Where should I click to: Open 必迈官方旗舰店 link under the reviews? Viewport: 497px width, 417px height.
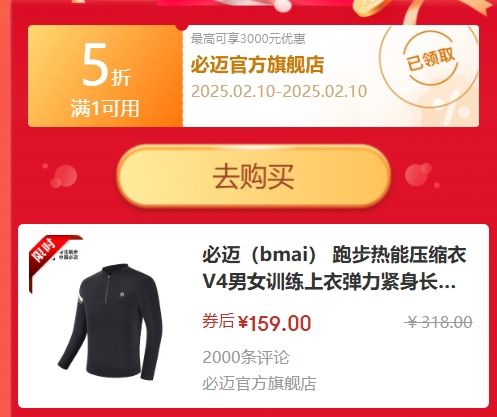click(259, 384)
